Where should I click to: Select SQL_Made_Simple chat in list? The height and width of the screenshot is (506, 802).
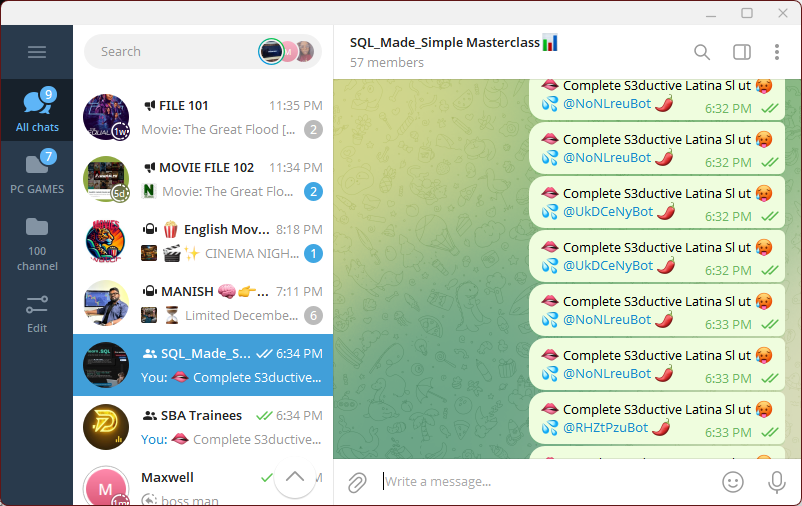point(203,365)
